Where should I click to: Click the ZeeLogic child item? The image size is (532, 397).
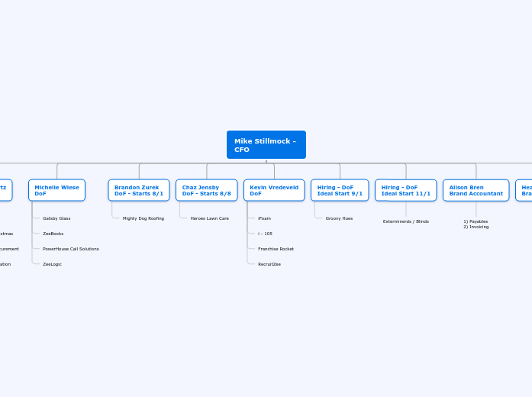52,264
